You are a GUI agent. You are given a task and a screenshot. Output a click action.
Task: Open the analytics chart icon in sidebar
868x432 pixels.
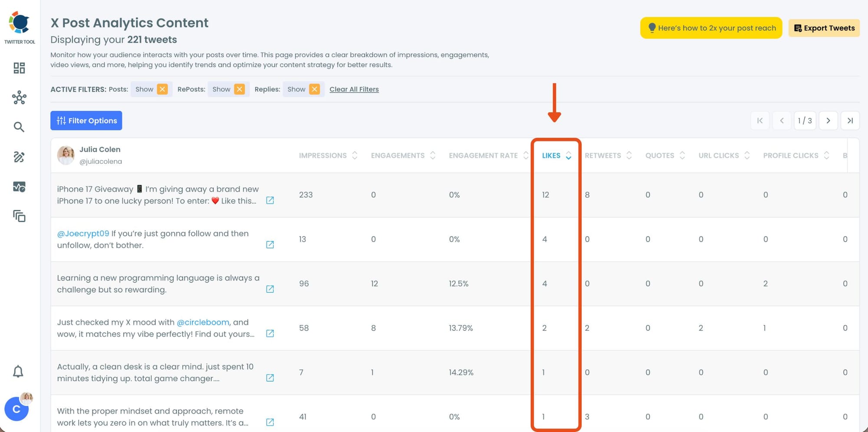point(19,187)
